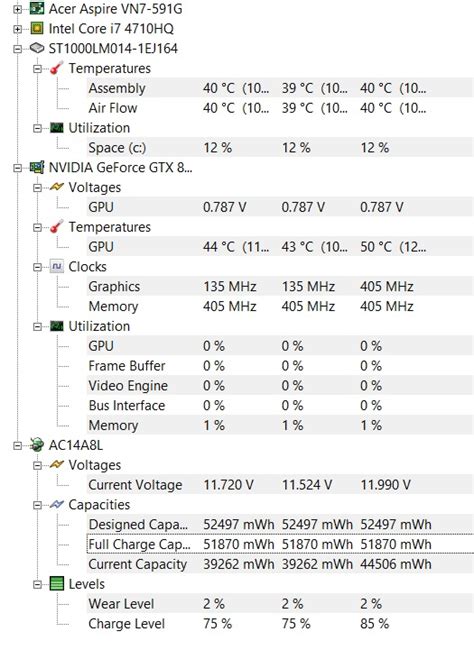Click the green Levels icon
The image size is (474, 650).
(x=57, y=584)
